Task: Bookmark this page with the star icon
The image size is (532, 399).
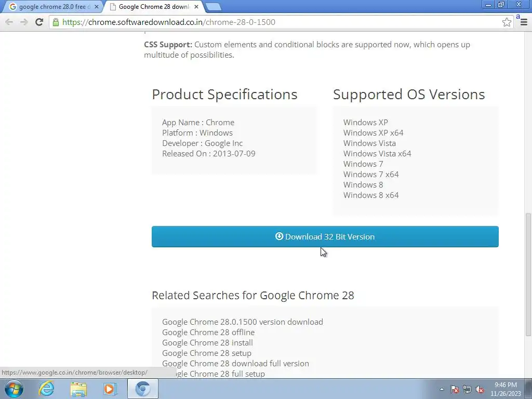Action: pos(507,22)
